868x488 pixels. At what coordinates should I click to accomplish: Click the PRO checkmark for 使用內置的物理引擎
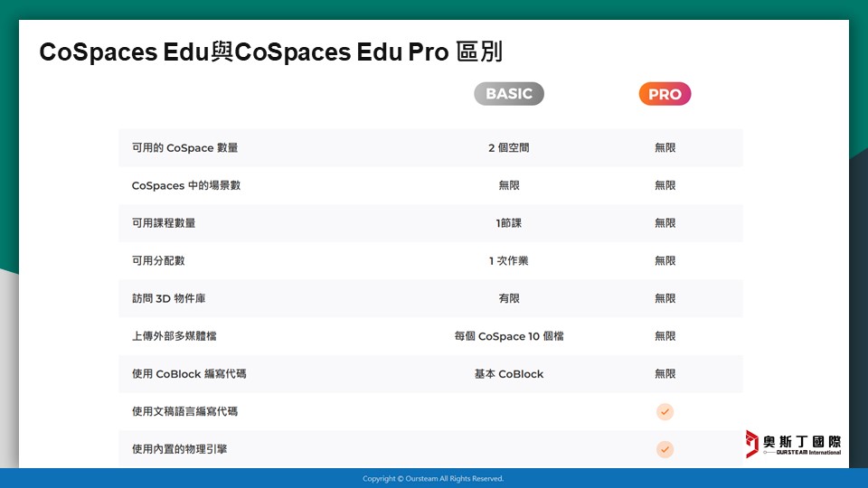(665, 449)
